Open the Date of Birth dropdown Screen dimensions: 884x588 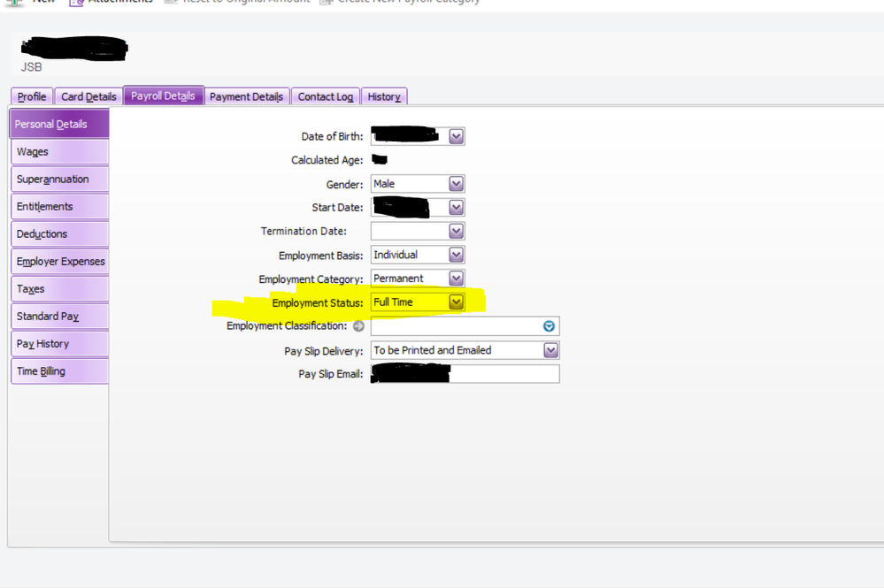tap(456, 136)
